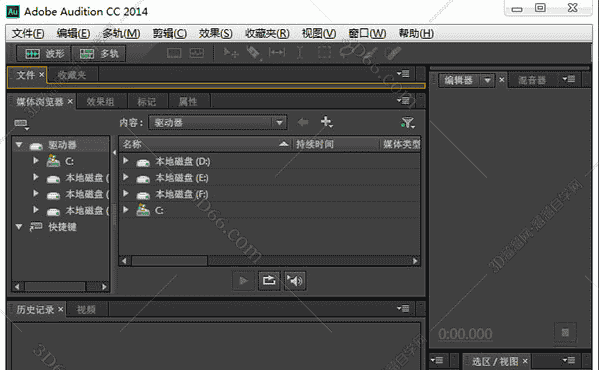Switch to 多轨 multitrack view
The width and height of the screenshot is (599, 370).
pos(99,53)
